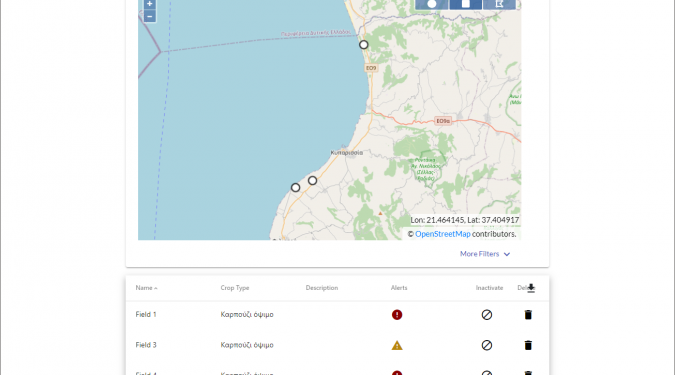Click the Alerts column header
The image size is (675, 375).
pyautogui.click(x=399, y=288)
